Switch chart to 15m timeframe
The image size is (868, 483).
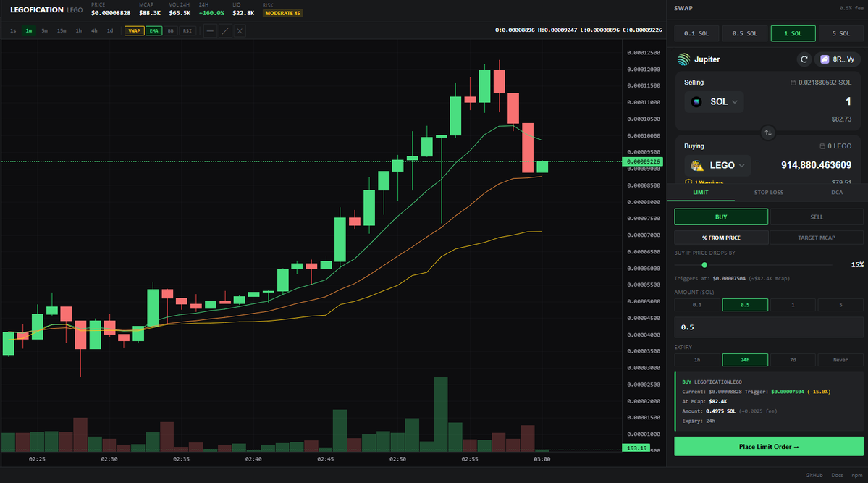click(x=62, y=31)
